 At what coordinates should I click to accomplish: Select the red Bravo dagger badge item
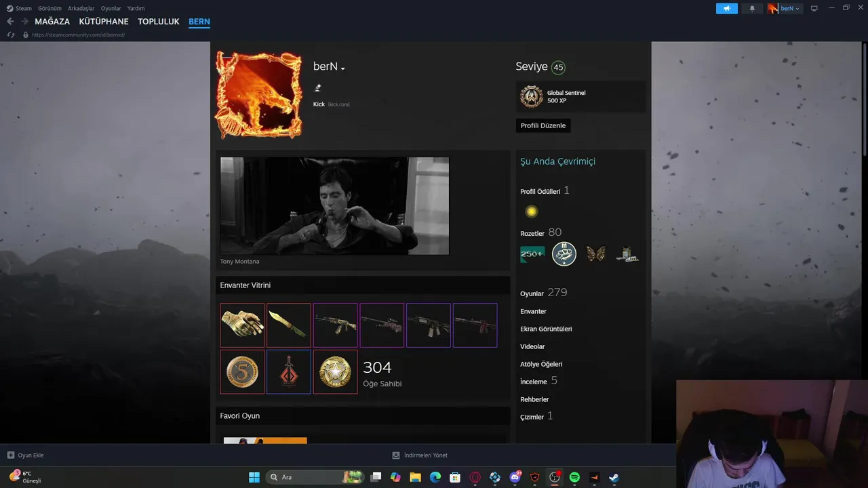289,372
